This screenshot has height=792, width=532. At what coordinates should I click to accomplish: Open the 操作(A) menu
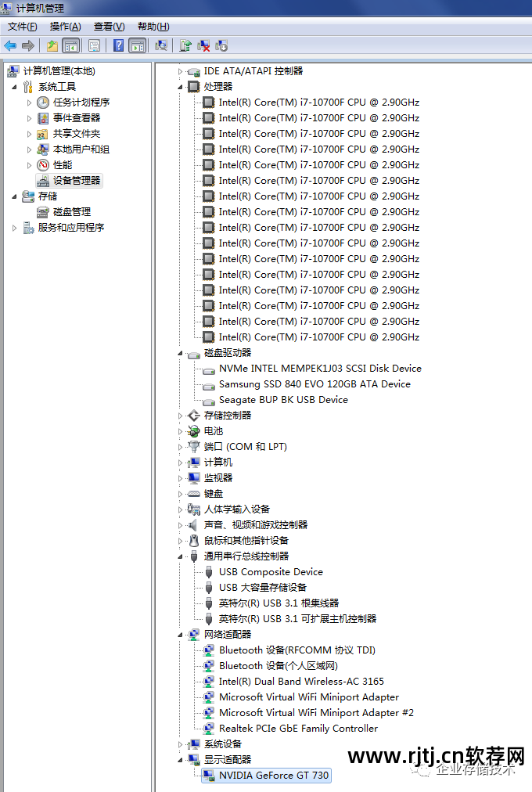pyautogui.click(x=65, y=27)
